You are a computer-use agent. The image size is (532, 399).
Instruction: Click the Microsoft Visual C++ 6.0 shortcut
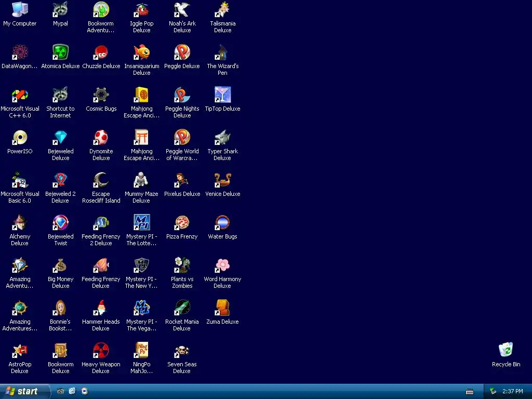20,95
